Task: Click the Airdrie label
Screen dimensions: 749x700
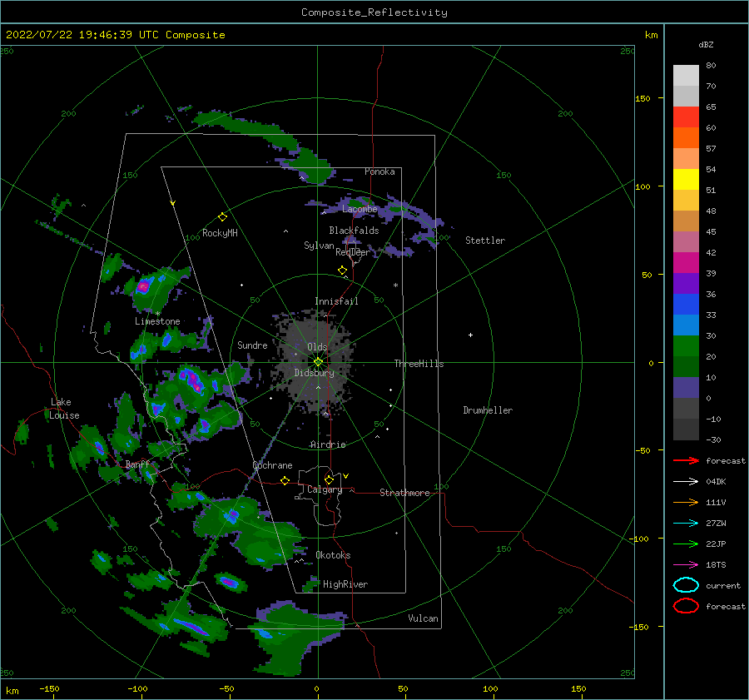Action: coord(328,444)
